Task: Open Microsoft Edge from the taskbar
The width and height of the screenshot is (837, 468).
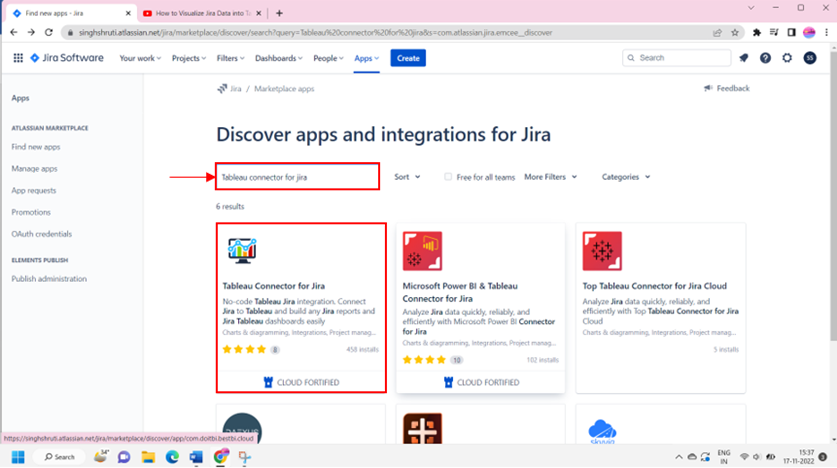Action: pos(172,457)
